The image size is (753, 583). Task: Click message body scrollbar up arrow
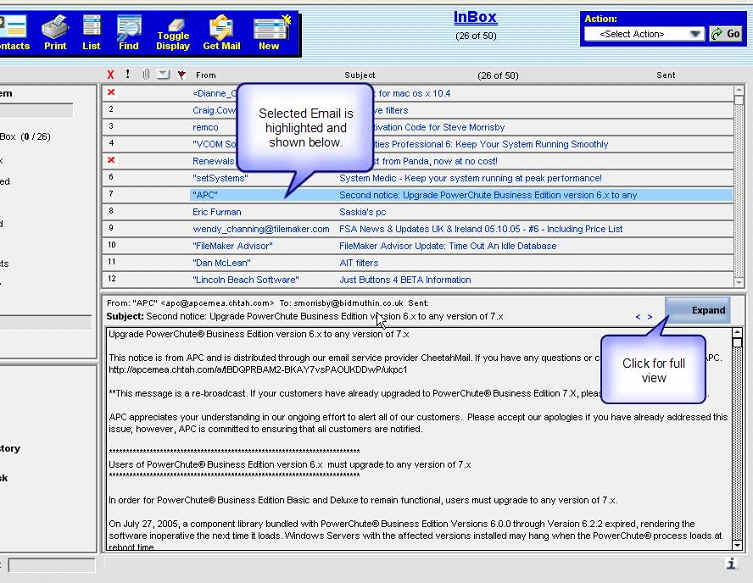pos(737,332)
